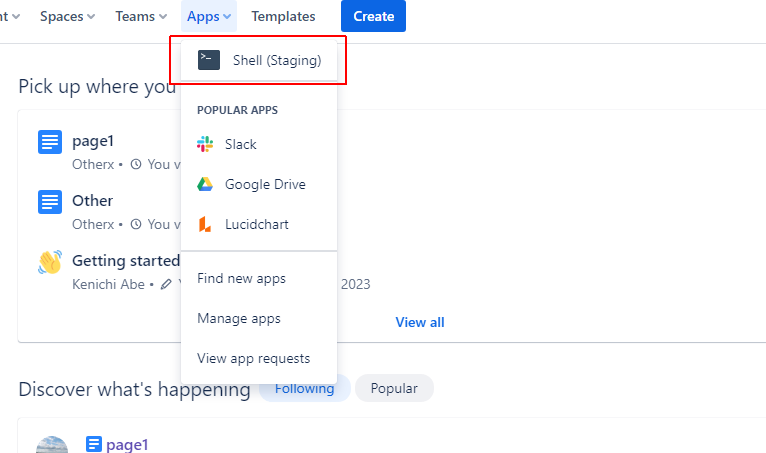Click the page1 document icon in recents
The width and height of the screenshot is (766, 453).
50,142
